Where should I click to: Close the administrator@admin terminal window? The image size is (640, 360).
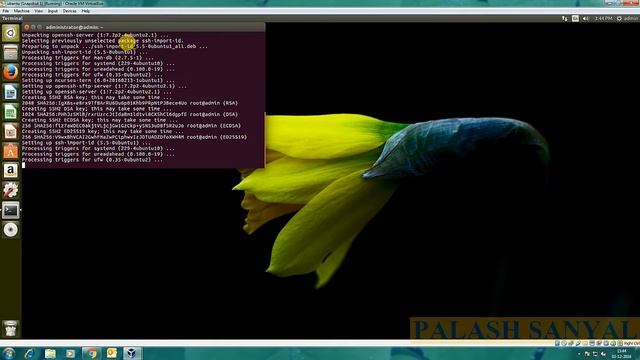pyautogui.click(x=27, y=27)
